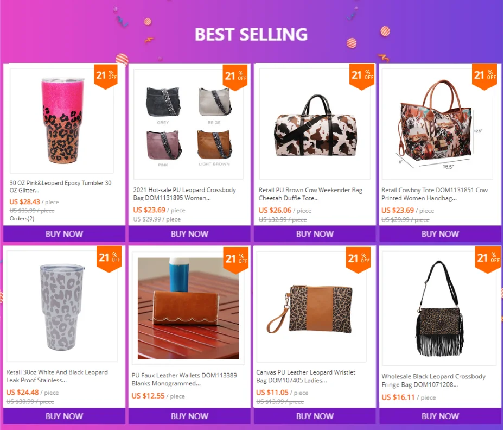Open the 'Canvas PU Leather Leopard Wristlet' title link
Screen dimensions: 504x430
305,376
